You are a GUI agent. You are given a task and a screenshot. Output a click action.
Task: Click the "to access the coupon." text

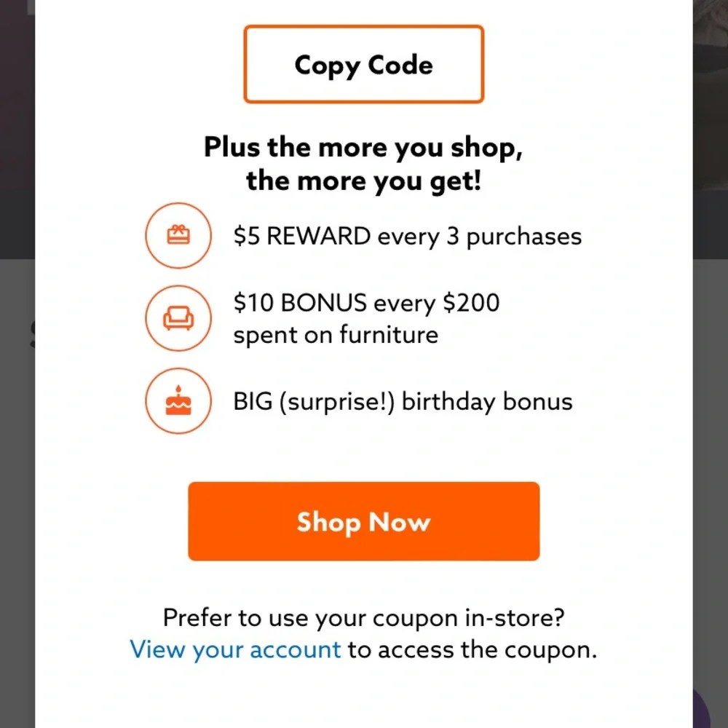click(x=472, y=649)
